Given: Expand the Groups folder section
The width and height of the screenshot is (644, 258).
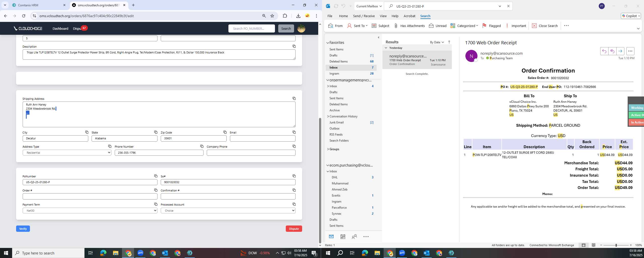Looking at the screenshot, I should 328,149.
